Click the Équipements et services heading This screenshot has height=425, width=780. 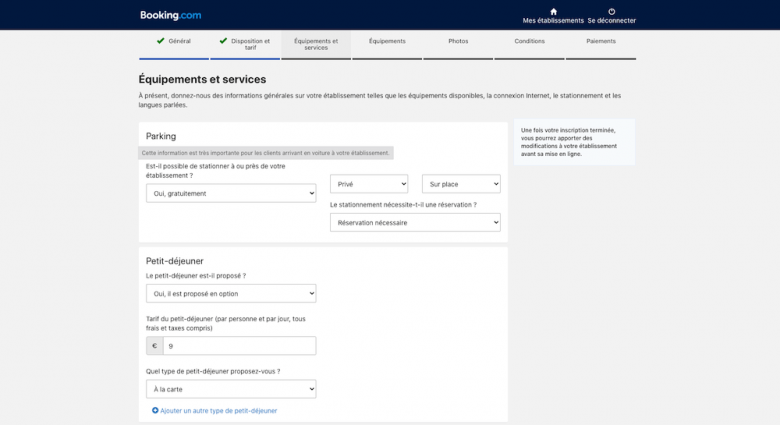(202, 79)
